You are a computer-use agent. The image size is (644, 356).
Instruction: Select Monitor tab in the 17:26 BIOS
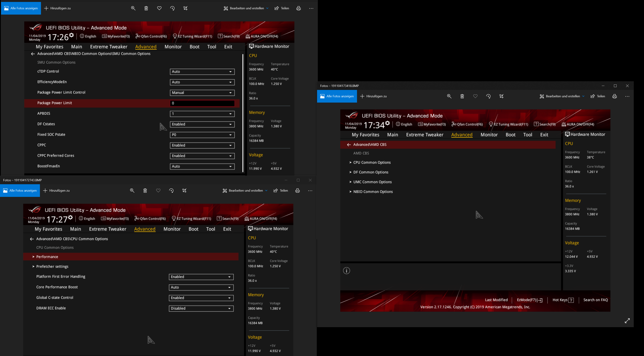tap(173, 47)
